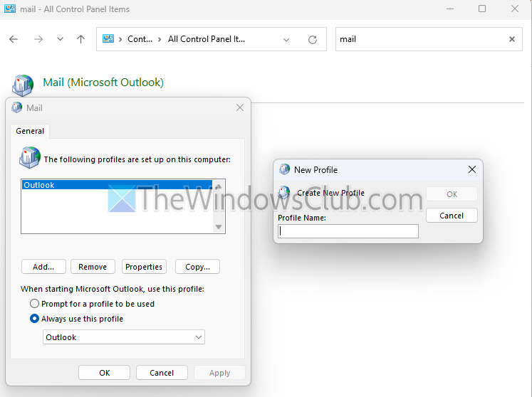Open the Outlook default profile dropdown

[x=124, y=337]
